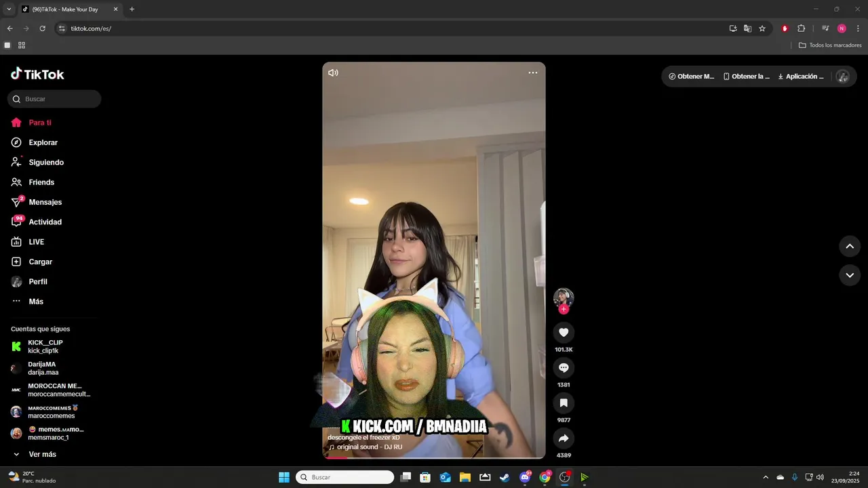The height and width of the screenshot is (488, 868).
Task: Share the video via arrow icon
Action: [x=564, y=438]
